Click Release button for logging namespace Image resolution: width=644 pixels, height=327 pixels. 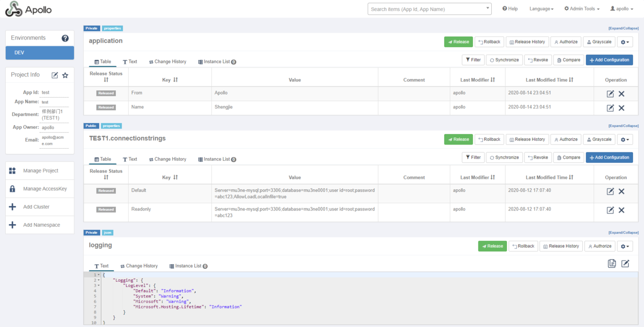492,246
